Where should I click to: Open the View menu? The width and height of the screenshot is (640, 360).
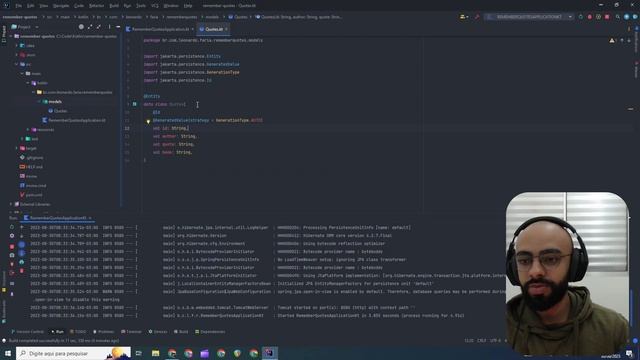click(x=44, y=6)
